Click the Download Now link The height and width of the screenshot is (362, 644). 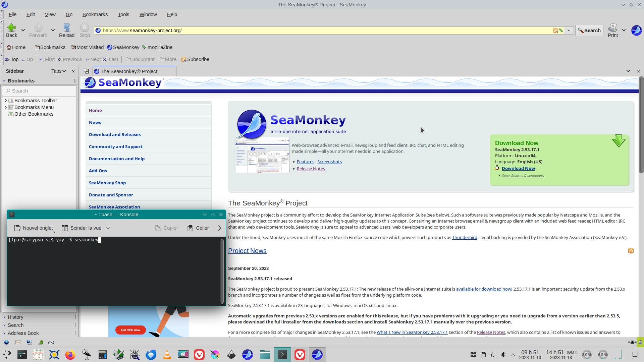click(x=518, y=168)
